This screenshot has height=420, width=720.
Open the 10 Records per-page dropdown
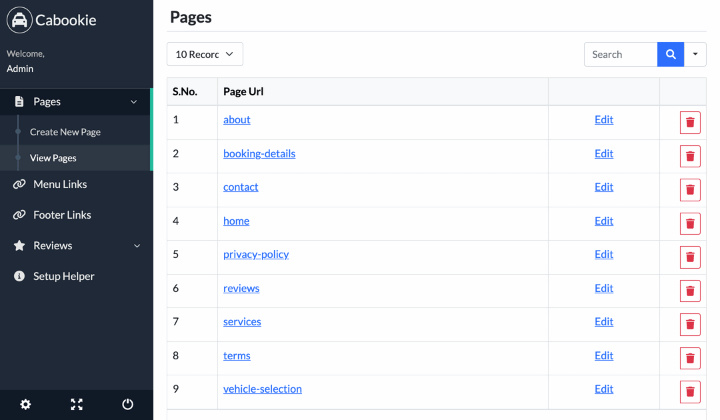pyautogui.click(x=205, y=54)
